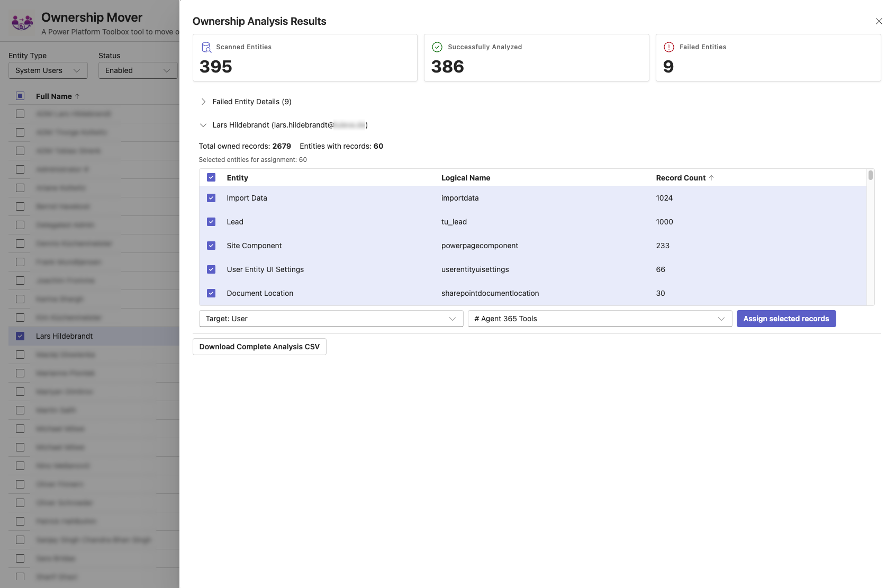Click the Ownership Mover app logo
Screen dimensions: 895x588
coord(22,22)
